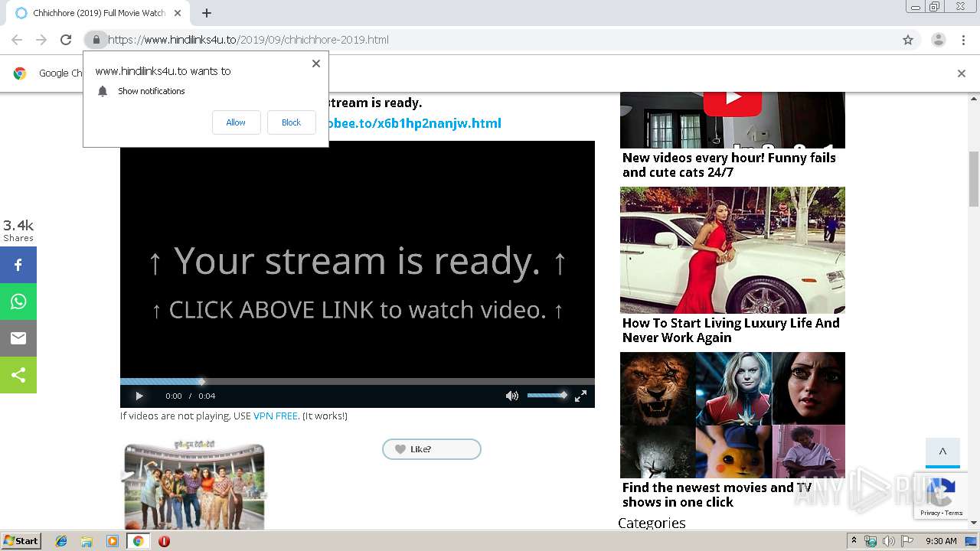Click the page vertical scrollbar thumb
The width and height of the screenshot is (980, 551).
pyautogui.click(x=974, y=179)
